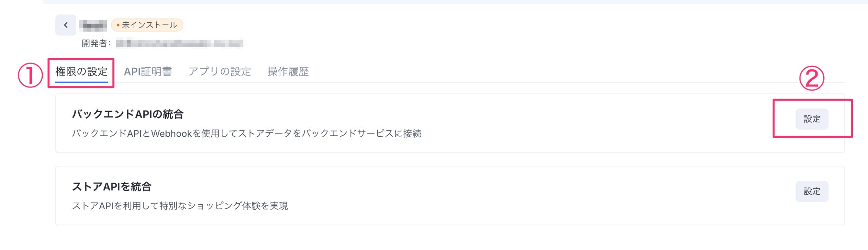Viewport: 868px width, 250px height.
Task: Click the blurred developer name
Action: tap(179, 43)
